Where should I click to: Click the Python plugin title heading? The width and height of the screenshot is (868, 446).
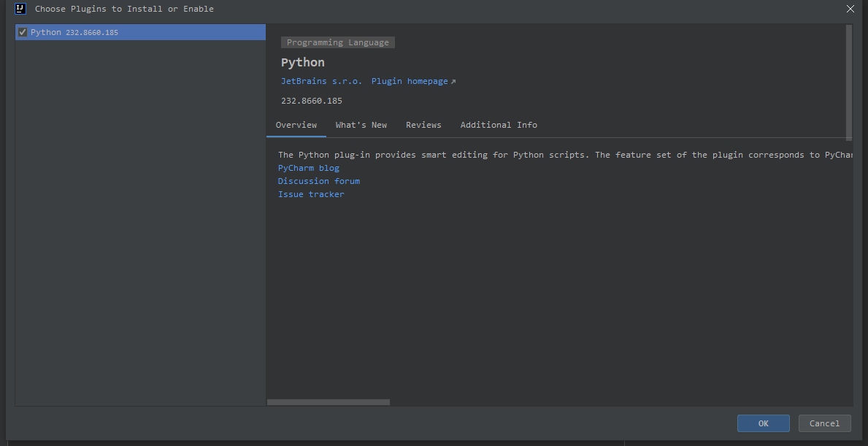coord(302,63)
